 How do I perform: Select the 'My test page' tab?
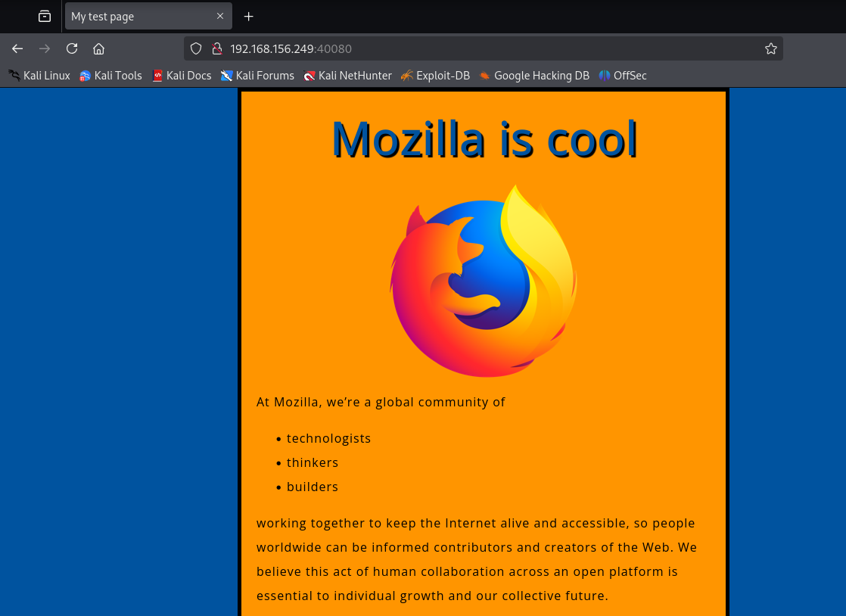148,16
